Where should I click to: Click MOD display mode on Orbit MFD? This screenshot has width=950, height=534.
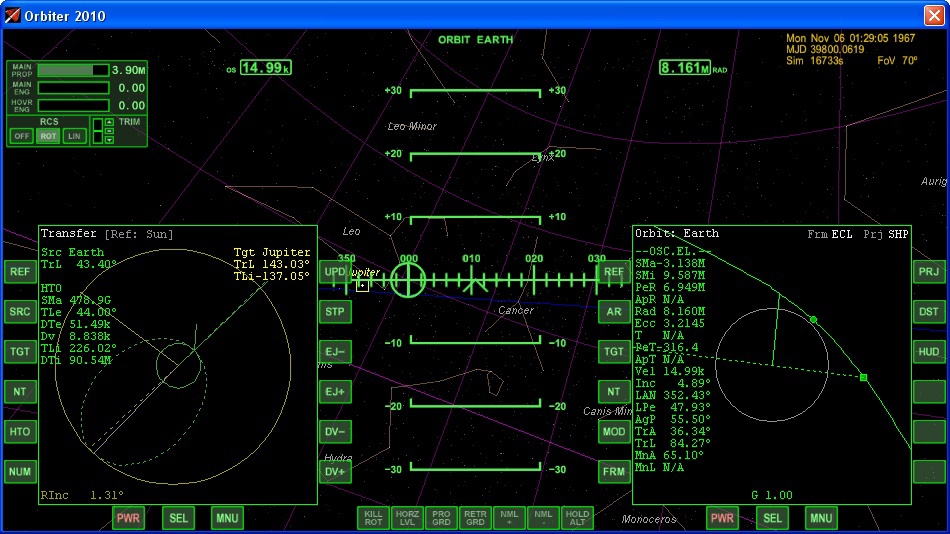point(614,432)
